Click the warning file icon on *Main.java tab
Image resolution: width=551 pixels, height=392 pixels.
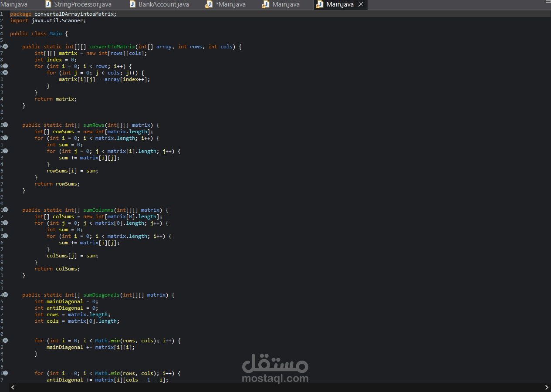pos(209,4)
